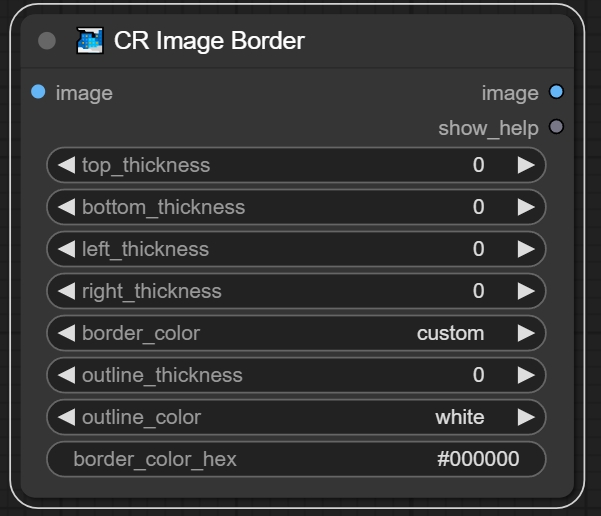The height and width of the screenshot is (516, 601).
Task: Select previous outline_color option arrow
Action: coord(66,417)
